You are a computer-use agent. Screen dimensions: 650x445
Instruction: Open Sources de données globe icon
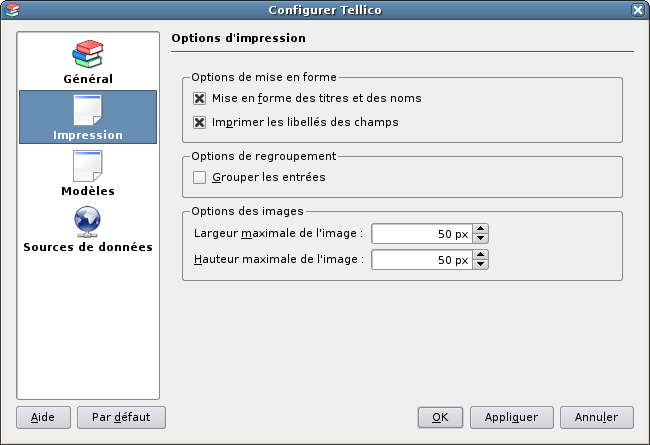click(x=87, y=222)
